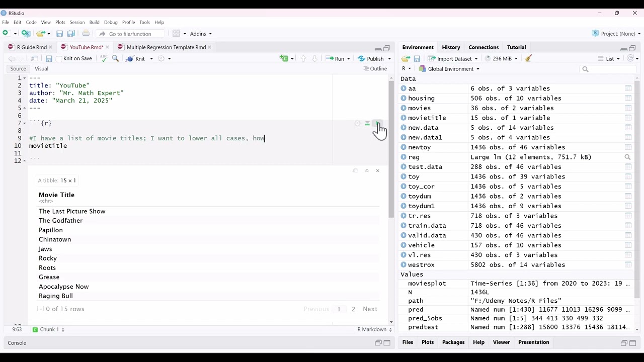View the movietitle data table icon
This screenshot has height=362, width=644.
628,118
